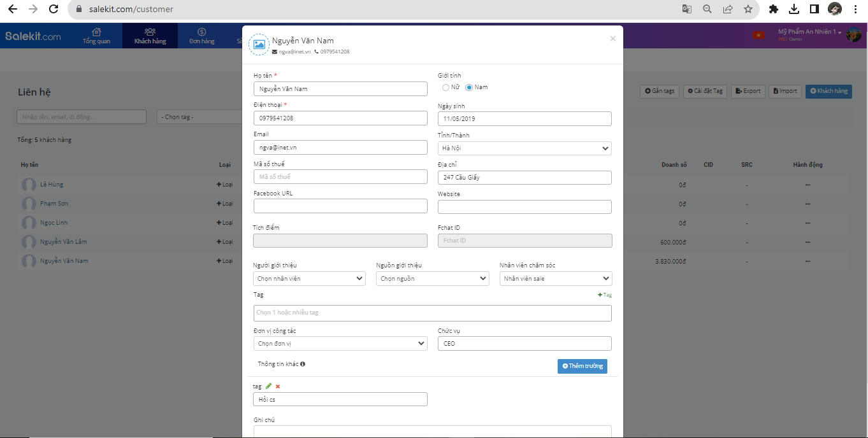868x438 pixels.
Task: Close the customer detail dialog
Action: click(612, 38)
